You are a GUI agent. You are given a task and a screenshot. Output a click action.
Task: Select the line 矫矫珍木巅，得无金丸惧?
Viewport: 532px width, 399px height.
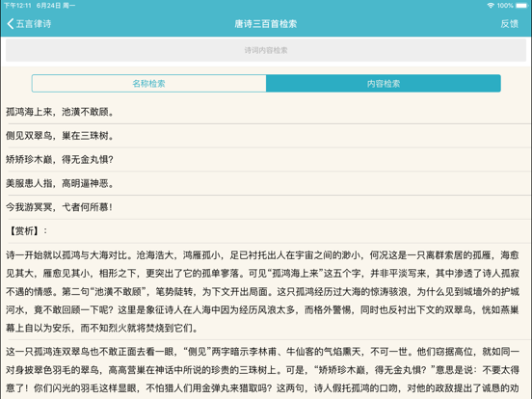click(x=266, y=159)
